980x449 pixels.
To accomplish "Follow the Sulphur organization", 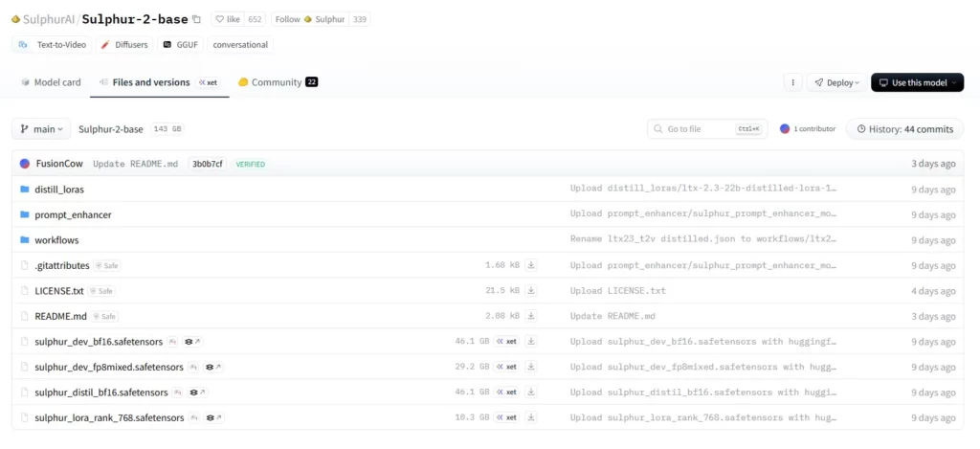I will pos(309,19).
